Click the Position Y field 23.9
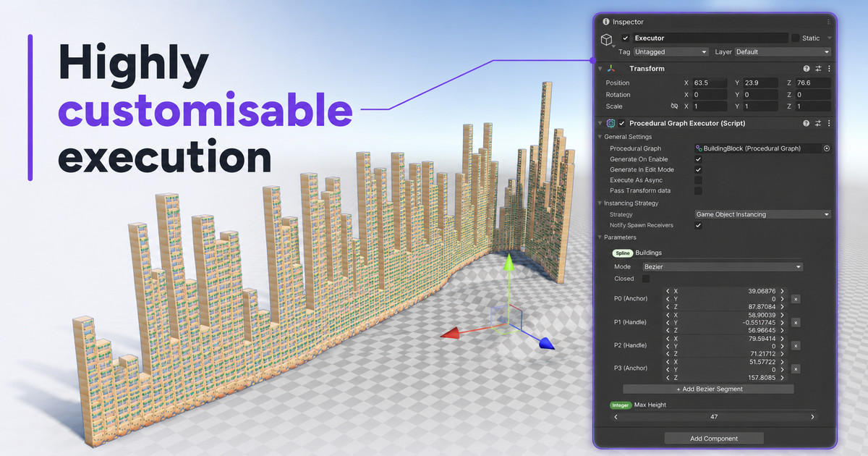This screenshot has height=456, width=868. (761, 83)
